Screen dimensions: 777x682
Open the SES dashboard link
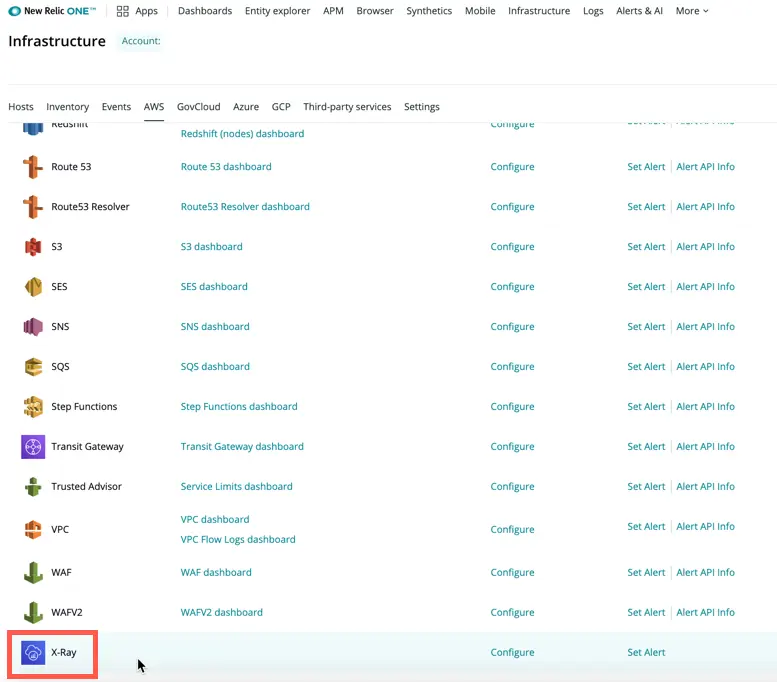pos(214,286)
